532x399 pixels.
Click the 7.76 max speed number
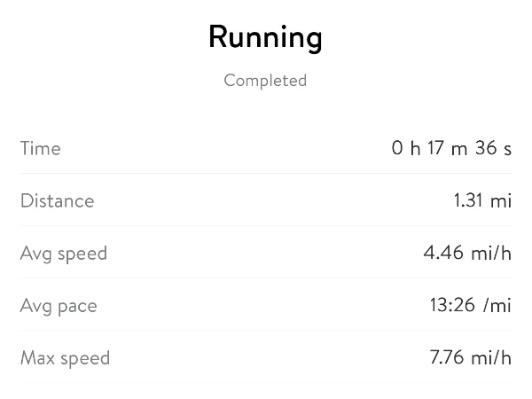click(x=446, y=358)
